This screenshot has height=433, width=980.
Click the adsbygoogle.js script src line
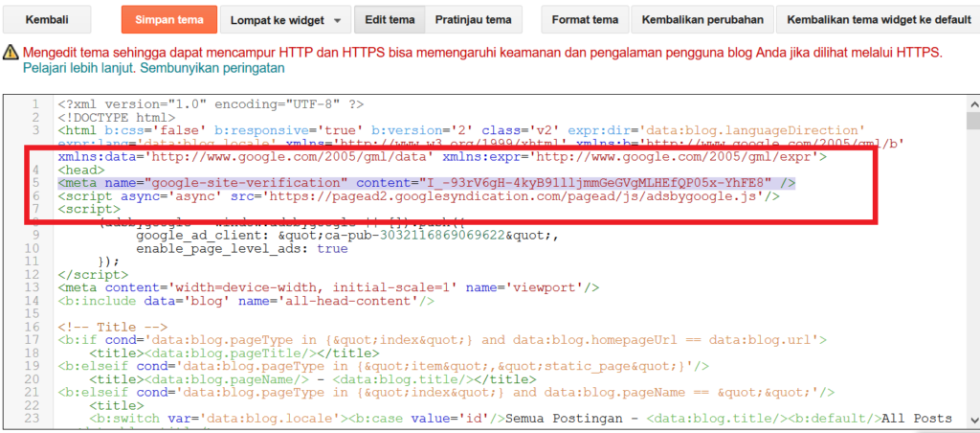point(419,195)
